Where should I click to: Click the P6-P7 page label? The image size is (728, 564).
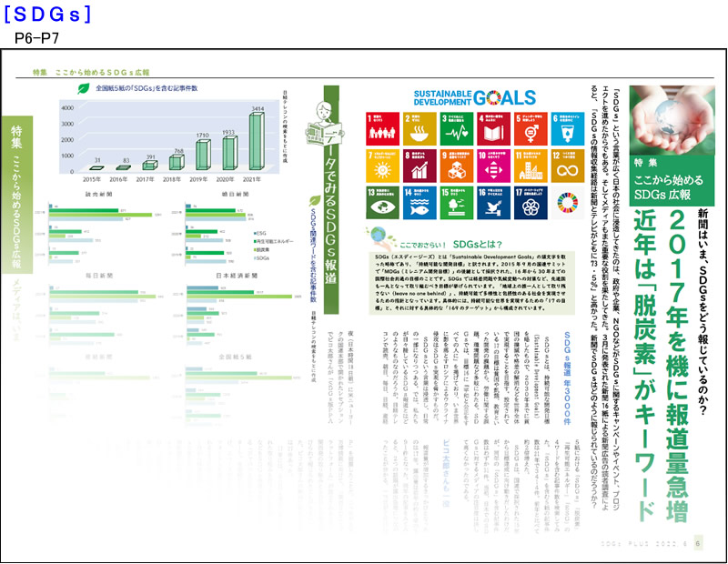point(36,38)
